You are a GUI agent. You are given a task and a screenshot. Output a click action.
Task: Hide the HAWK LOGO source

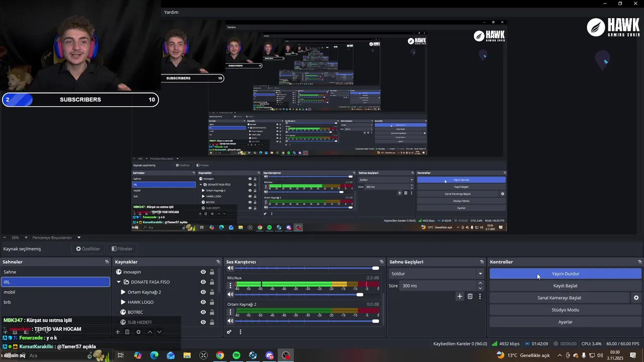(203, 302)
